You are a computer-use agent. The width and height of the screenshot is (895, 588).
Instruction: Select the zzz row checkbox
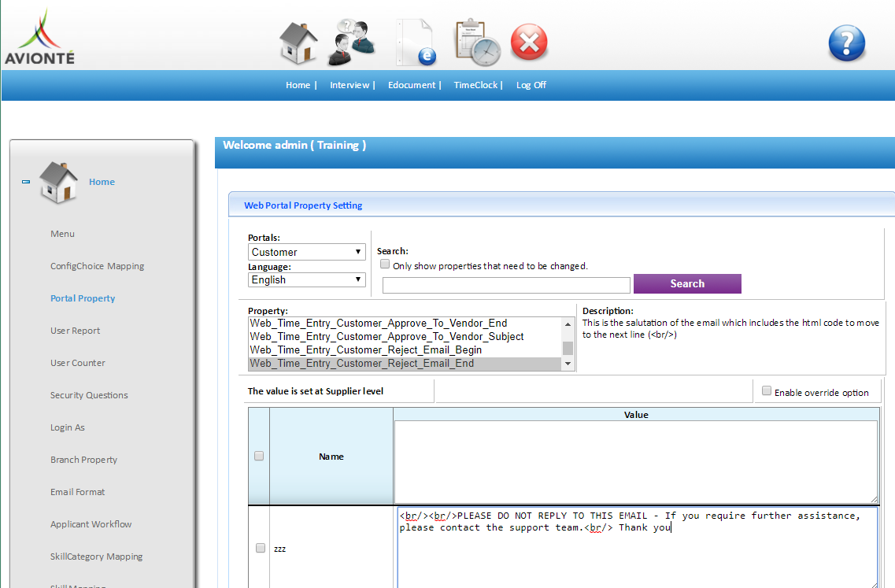tap(261, 548)
